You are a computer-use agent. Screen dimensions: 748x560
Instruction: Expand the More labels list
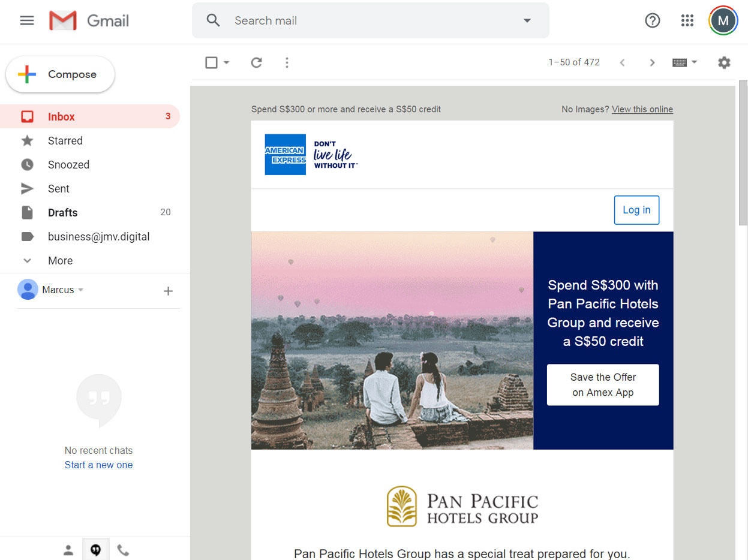click(x=90, y=260)
